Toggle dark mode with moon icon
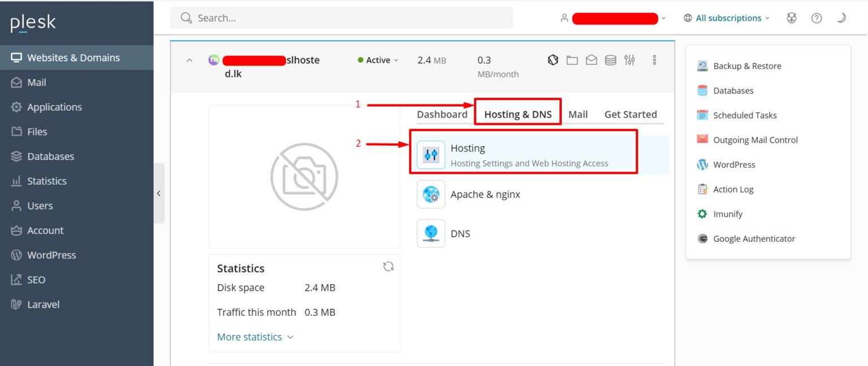The height and width of the screenshot is (366, 868). point(841,18)
